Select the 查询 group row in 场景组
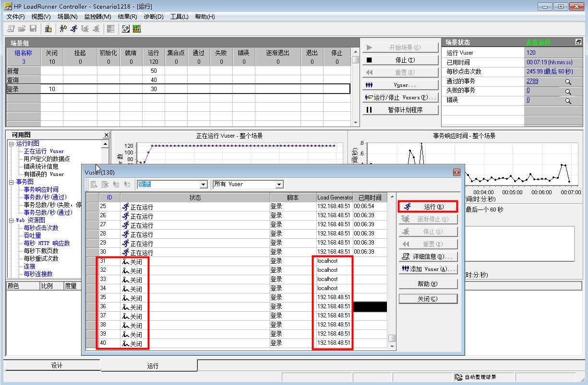This screenshot has height=385, width=588. [178, 80]
